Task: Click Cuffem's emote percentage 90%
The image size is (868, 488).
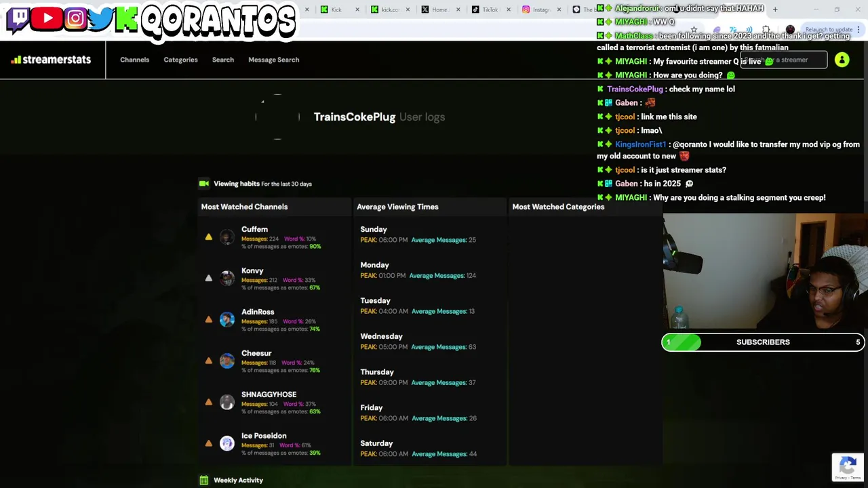Action: pos(315,247)
